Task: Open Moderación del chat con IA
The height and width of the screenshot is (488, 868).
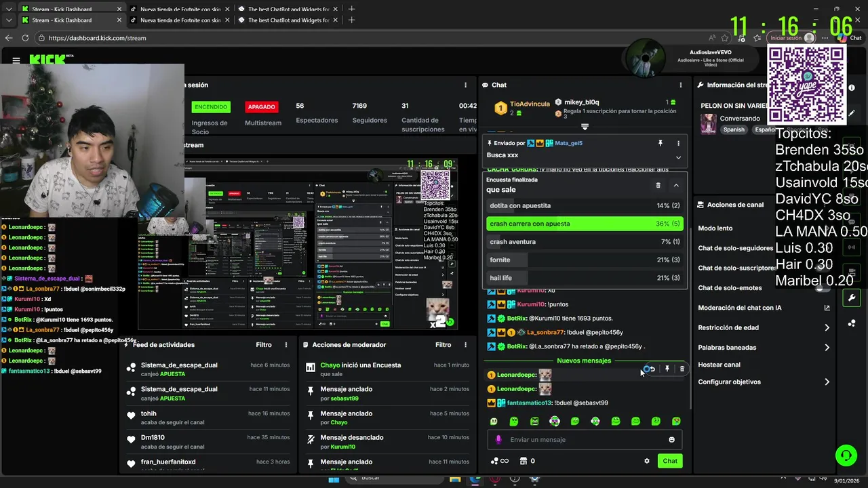Action: (x=739, y=308)
